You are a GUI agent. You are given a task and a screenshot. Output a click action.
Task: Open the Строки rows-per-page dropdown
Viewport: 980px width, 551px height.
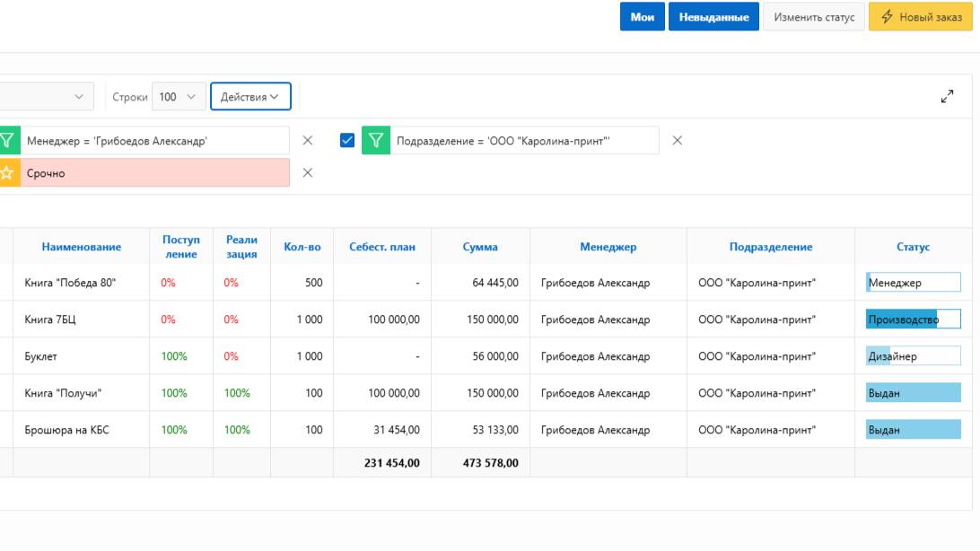[x=178, y=97]
